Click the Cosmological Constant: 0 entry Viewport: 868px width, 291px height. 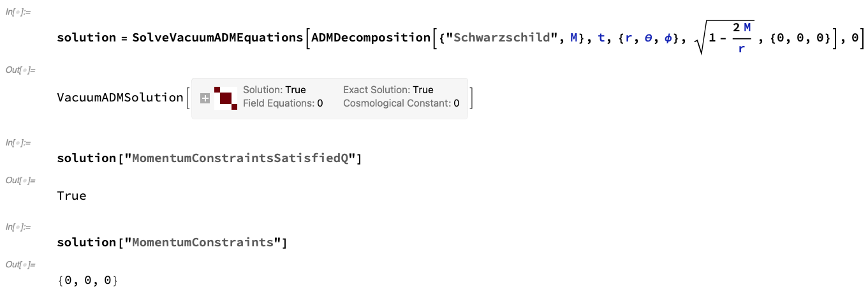[x=401, y=103]
